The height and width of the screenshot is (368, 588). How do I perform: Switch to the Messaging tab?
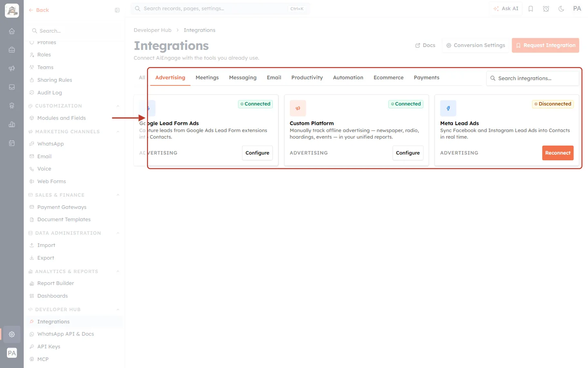point(243,78)
